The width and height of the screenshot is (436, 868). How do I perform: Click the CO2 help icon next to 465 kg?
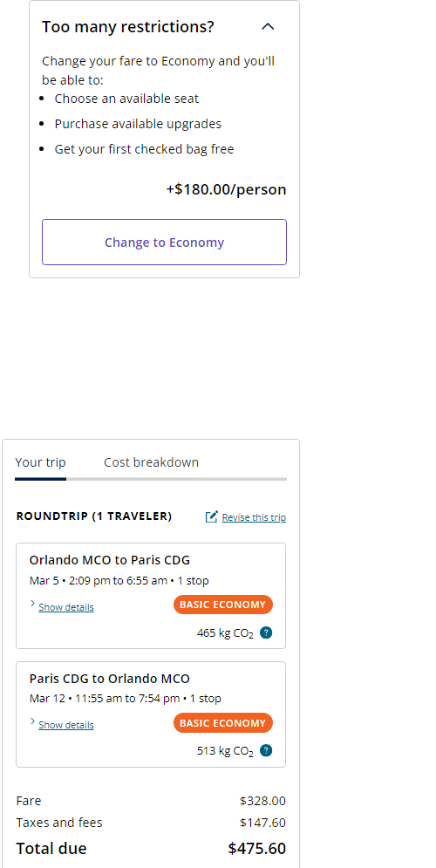[x=266, y=632]
